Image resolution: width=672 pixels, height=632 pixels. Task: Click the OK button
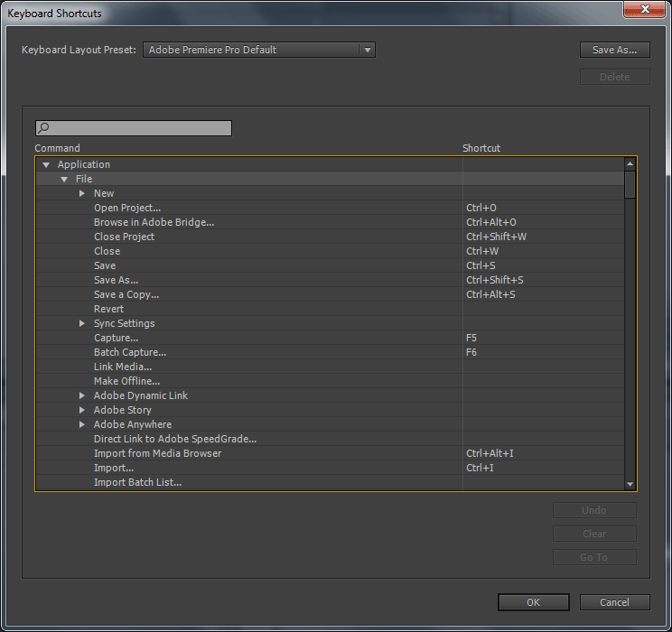coord(533,602)
